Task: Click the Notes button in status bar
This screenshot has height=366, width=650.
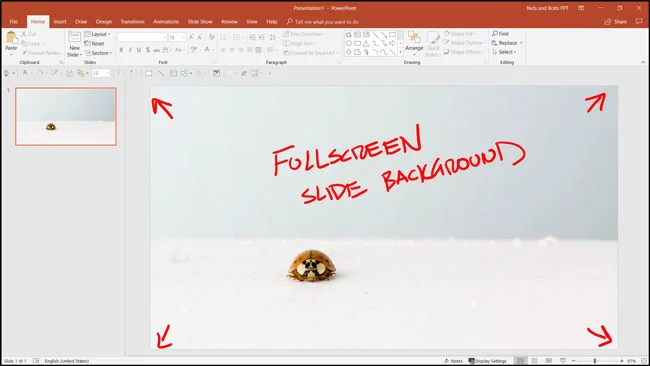Action: [454, 361]
